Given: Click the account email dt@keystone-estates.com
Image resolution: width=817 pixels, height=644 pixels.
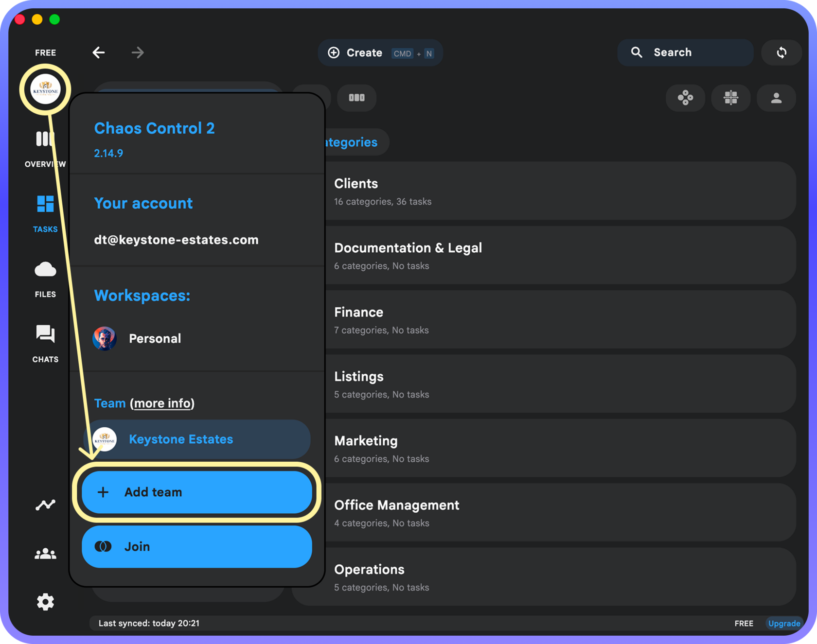Looking at the screenshot, I should [x=176, y=240].
